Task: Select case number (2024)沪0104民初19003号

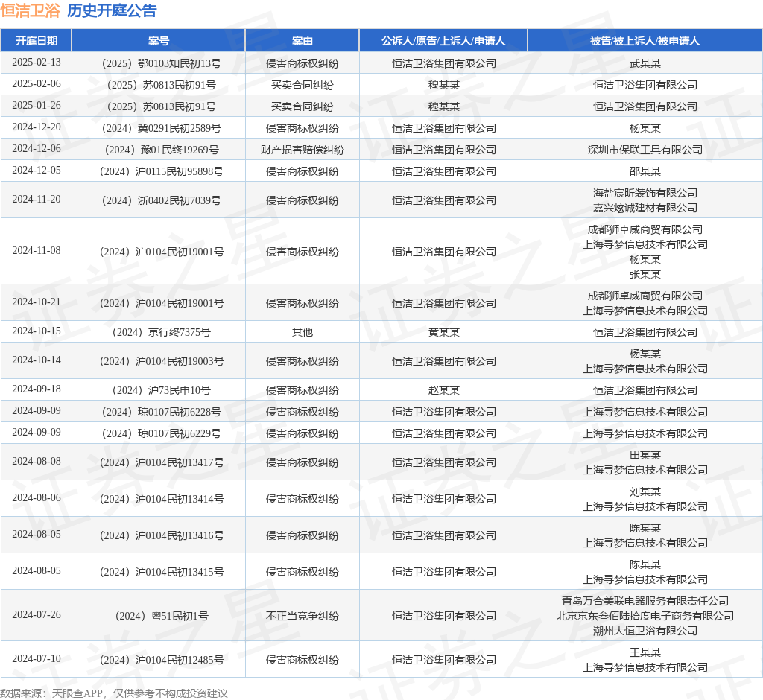Action: click(162, 361)
